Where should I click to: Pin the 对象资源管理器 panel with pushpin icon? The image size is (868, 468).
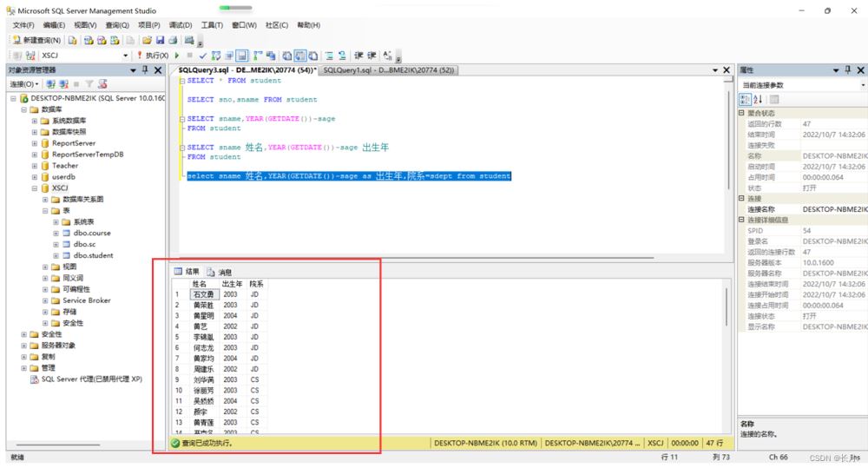click(x=145, y=70)
